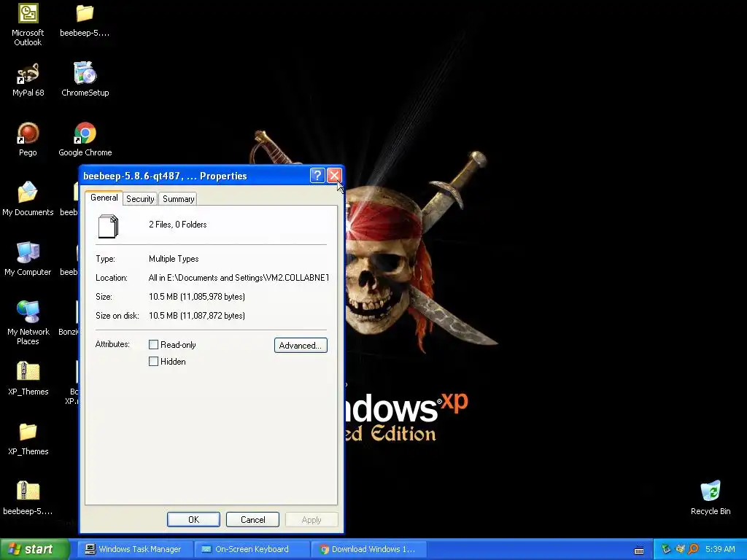Select the ChromeSetup installer icon

(85, 79)
